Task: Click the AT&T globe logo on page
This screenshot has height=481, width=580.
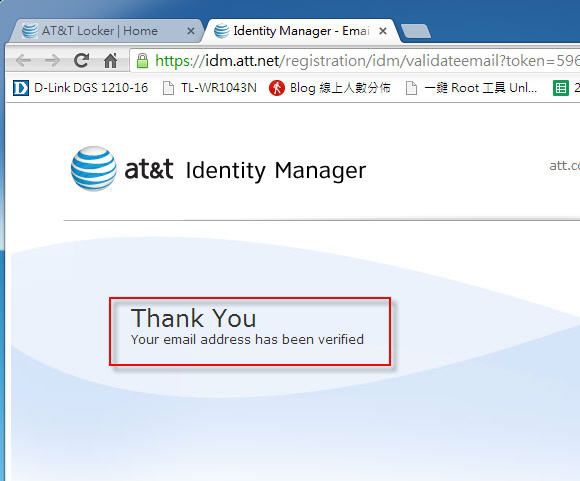Action: click(x=94, y=168)
